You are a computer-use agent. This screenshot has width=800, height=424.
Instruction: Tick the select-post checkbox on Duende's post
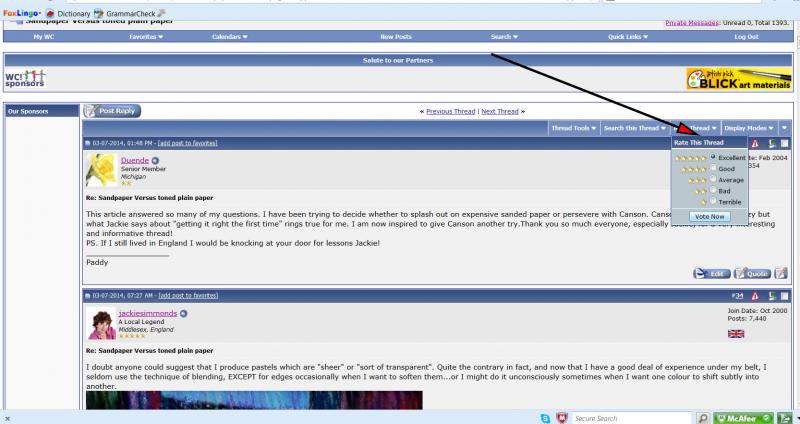point(785,143)
